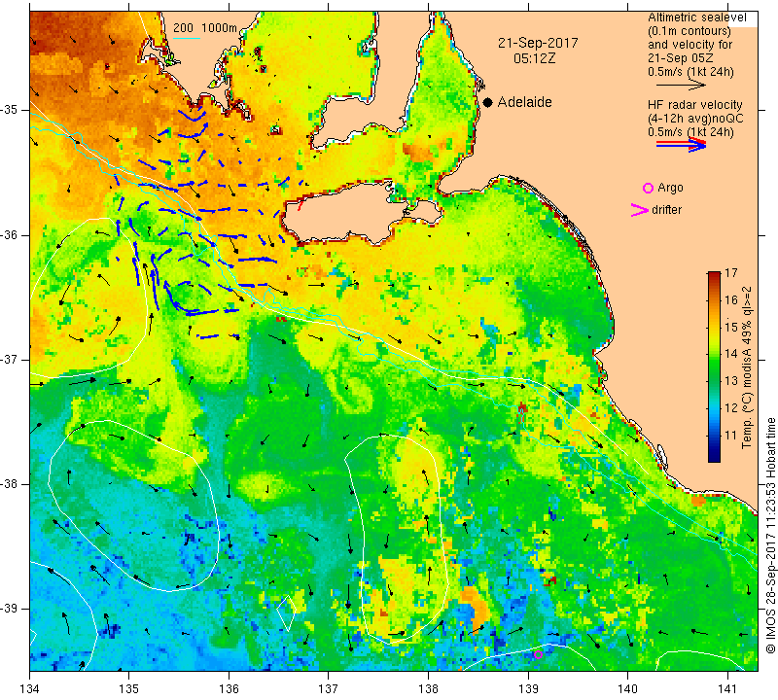Click the longitude label 136

tap(229, 689)
